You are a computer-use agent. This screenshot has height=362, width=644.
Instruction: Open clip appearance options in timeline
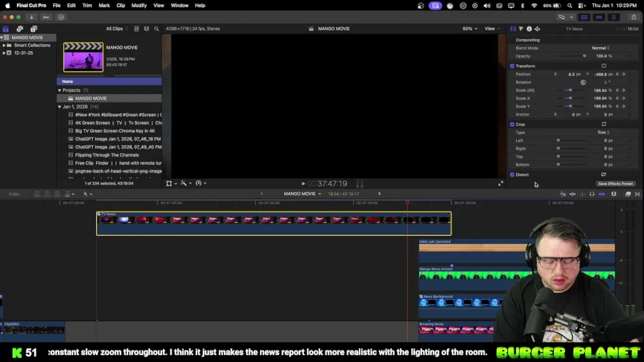tap(614, 194)
